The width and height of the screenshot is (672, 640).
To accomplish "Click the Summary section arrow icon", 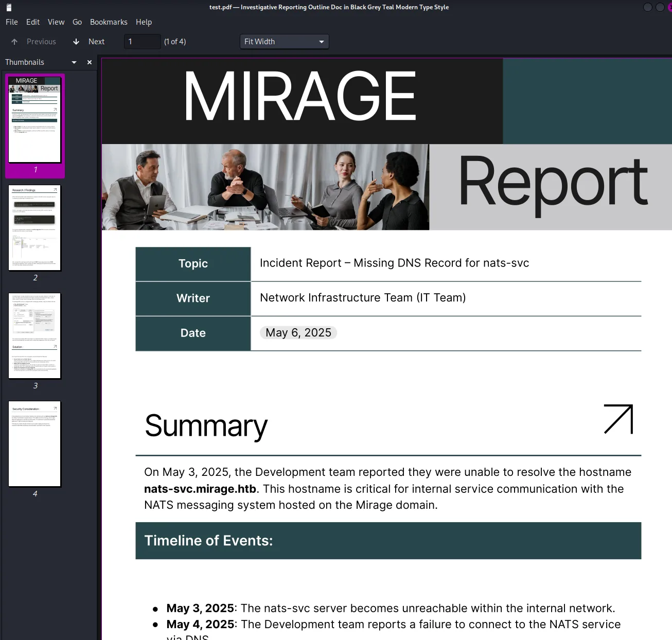I will coord(618,419).
